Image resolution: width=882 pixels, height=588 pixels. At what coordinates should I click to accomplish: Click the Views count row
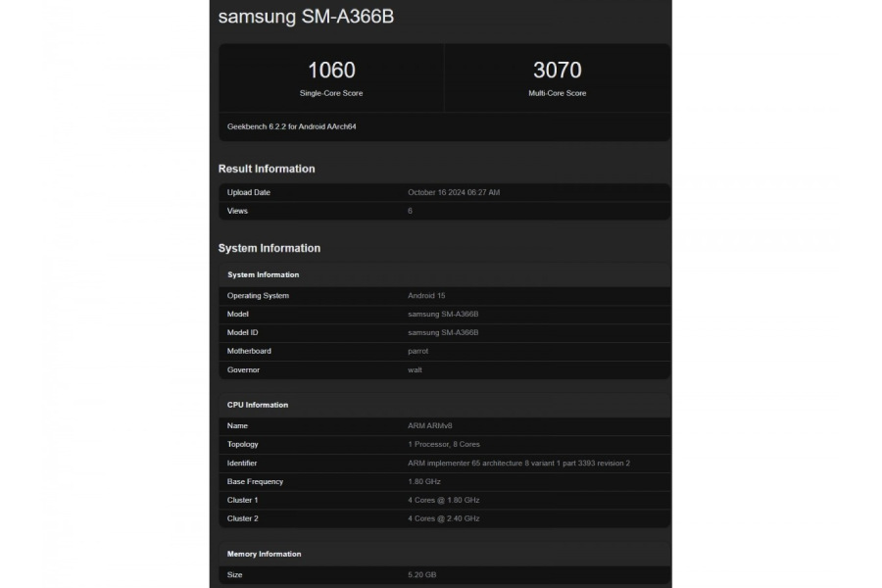pos(441,211)
